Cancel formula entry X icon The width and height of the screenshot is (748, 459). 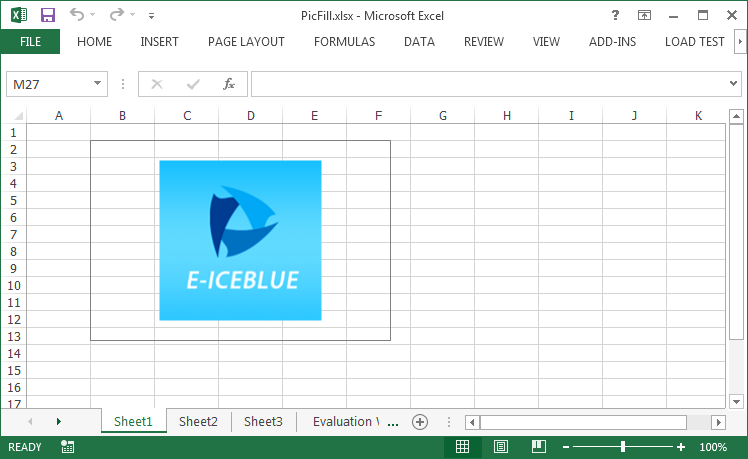156,84
